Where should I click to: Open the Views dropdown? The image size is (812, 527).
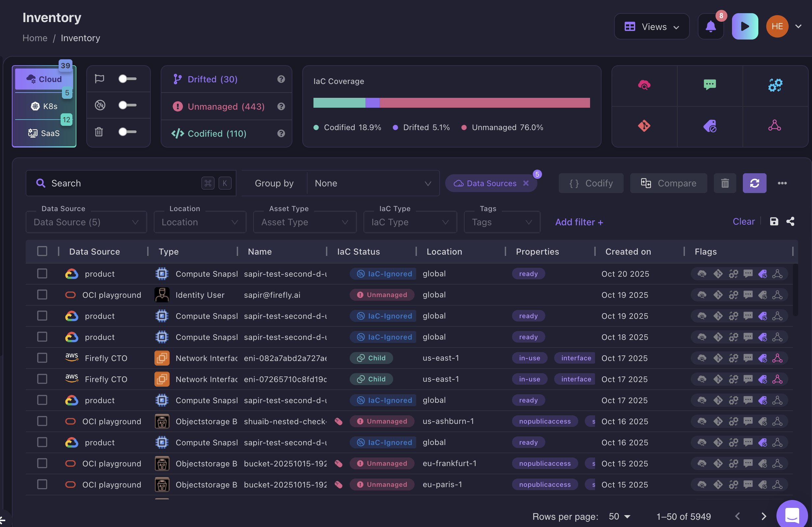tap(651, 27)
